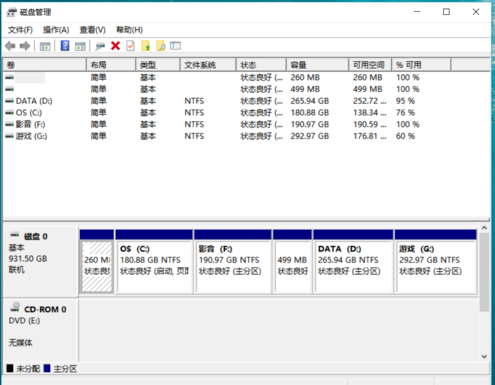Select the 游戏 (G:) partition block

tap(436, 262)
